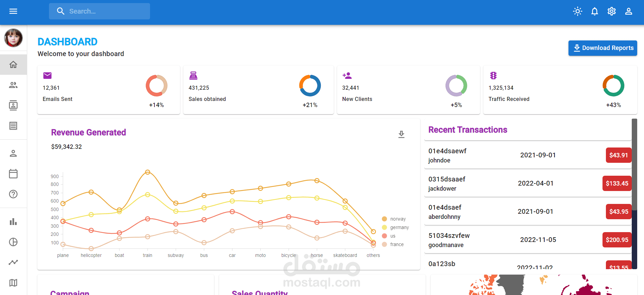Click the germany legend color dot
Viewport: 644px width, 295px height.
click(384, 227)
